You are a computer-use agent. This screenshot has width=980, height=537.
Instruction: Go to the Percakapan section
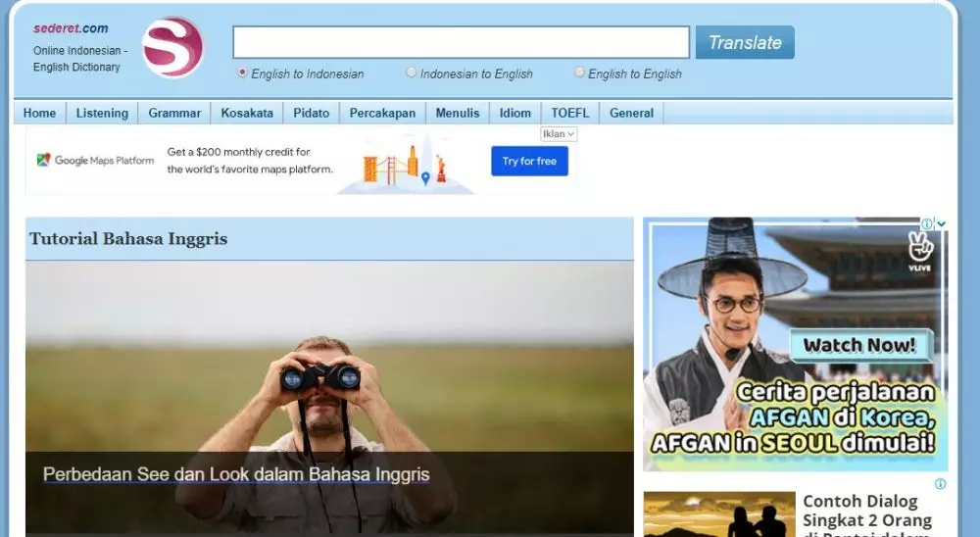pyautogui.click(x=382, y=113)
